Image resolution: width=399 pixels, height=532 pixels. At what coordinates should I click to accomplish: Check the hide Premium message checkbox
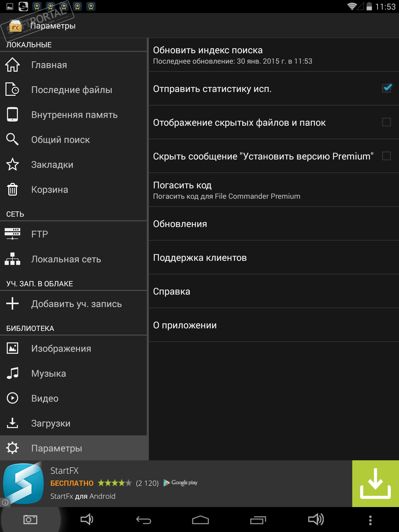pyautogui.click(x=387, y=156)
